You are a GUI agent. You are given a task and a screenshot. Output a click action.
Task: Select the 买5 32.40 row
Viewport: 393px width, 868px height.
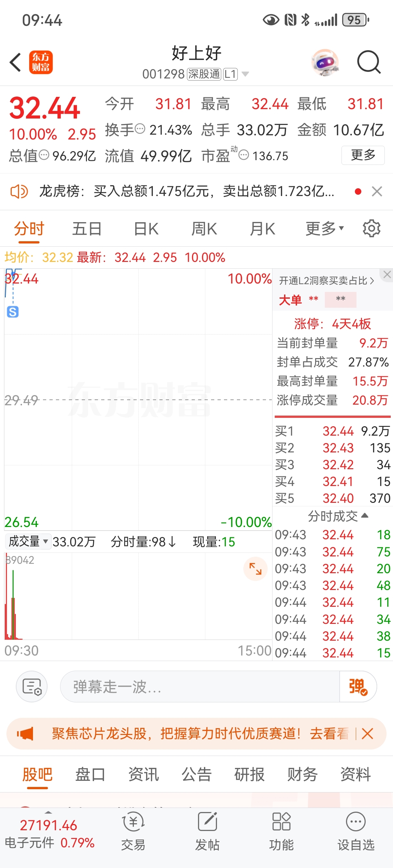333,498
